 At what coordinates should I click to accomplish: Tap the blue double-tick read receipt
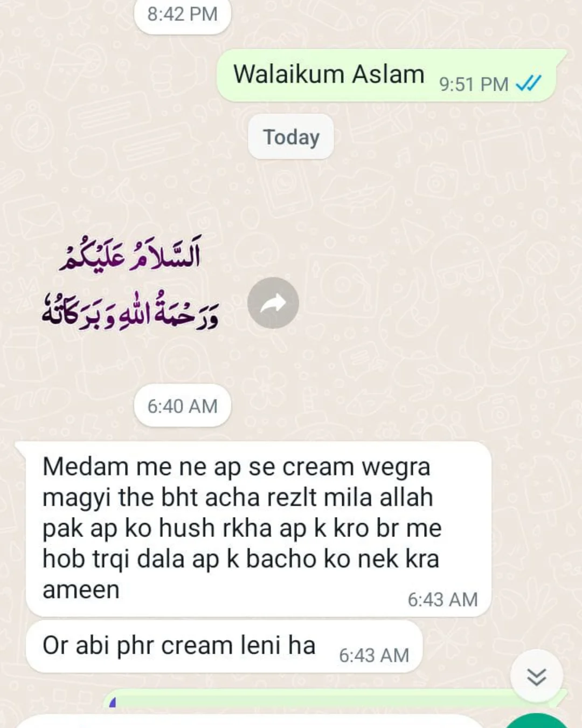tap(528, 84)
